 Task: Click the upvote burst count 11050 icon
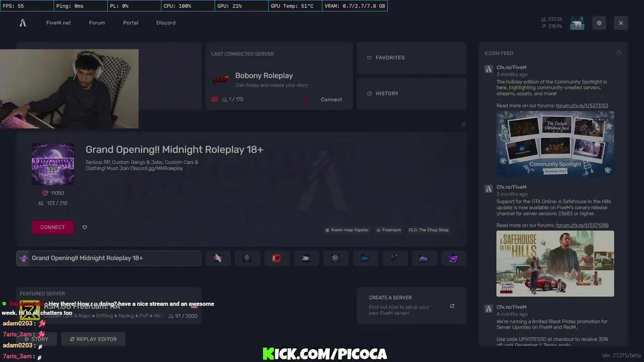pos(45,193)
